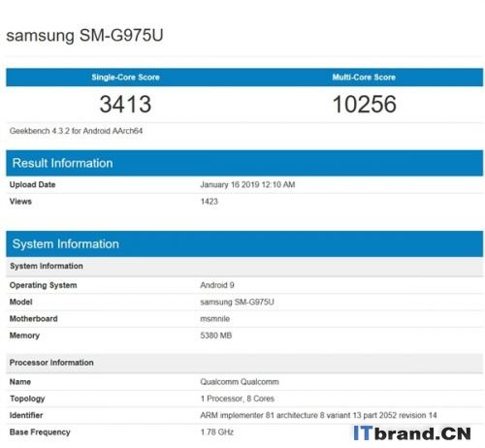Select the Model label
This screenshot has width=485, height=448.
pyautogui.click(x=20, y=302)
